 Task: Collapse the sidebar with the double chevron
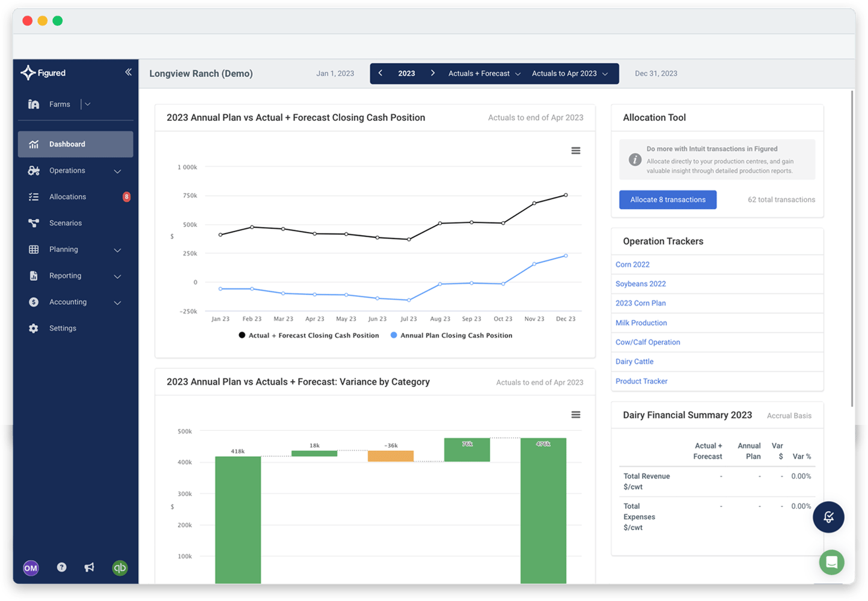pyautogui.click(x=128, y=72)
